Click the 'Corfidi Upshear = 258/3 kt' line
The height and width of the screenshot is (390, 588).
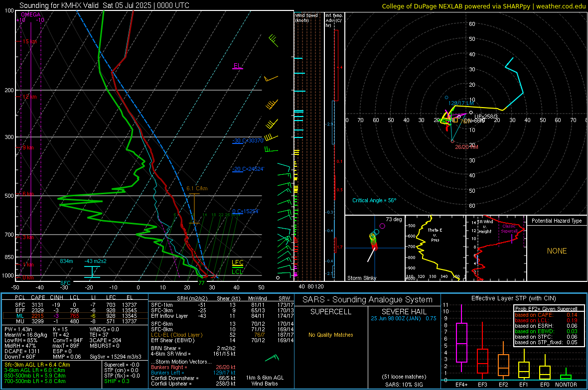193,383
